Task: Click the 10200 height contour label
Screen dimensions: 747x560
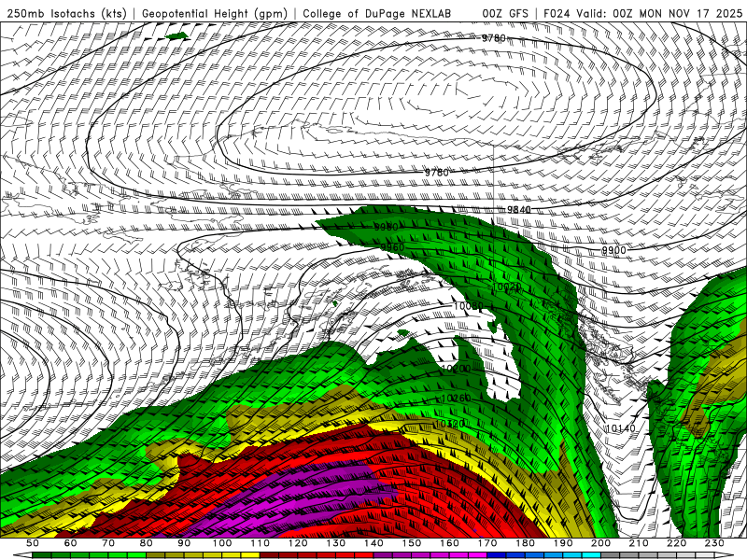Action: pos(456,369)
